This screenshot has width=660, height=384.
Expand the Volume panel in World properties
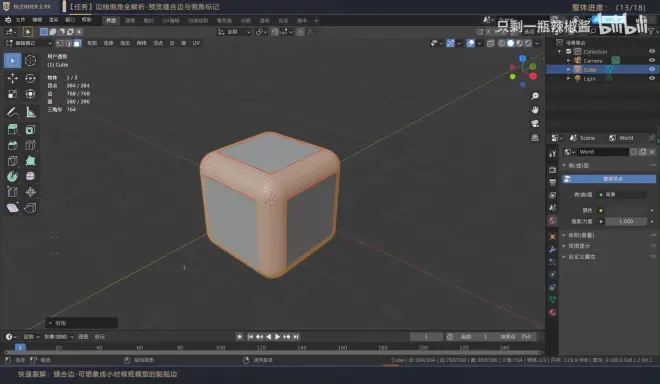click(581, 235)
